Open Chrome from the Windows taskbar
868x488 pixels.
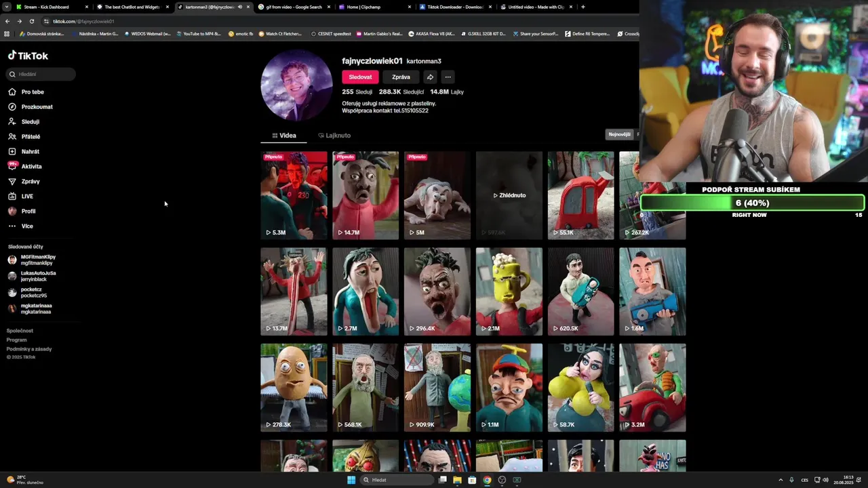pyautogui.click(x=487, y=480)
